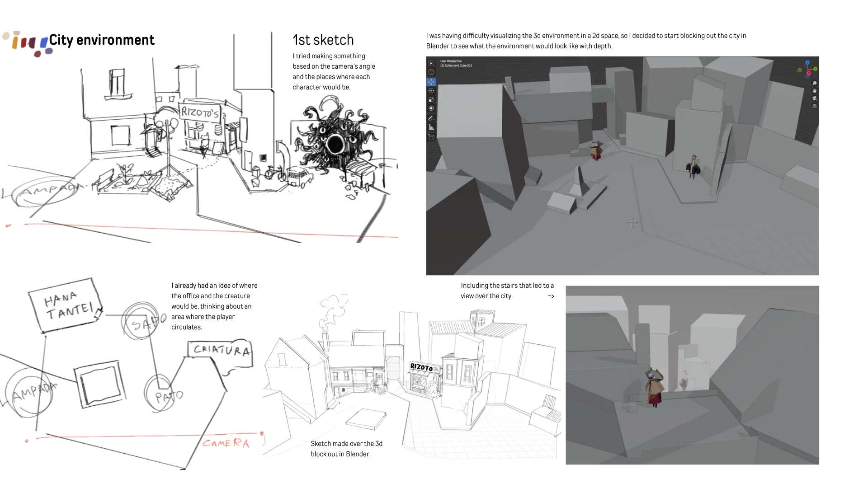Image resolution: width=868 pixels, height=488 pixels.
Task: Click the pan hand viewport button
Action: coord(815,91)
